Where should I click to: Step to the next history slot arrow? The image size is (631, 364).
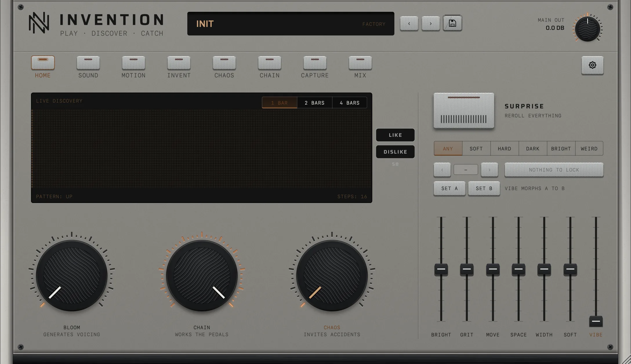pos(489,170)
